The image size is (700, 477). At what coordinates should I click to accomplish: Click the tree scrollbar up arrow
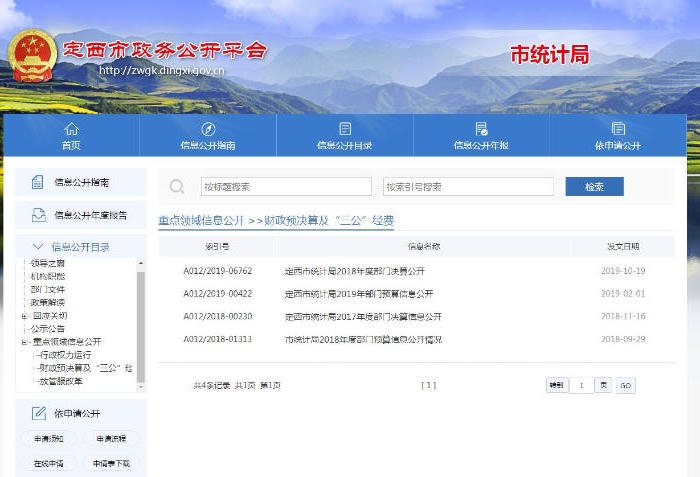coord(141,263)
